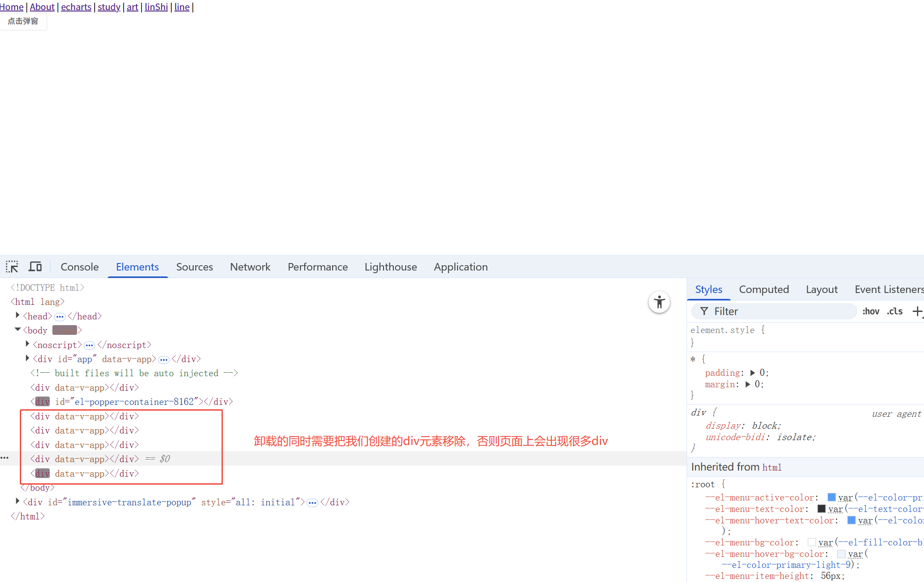Open the Network panel tab

tap(250, 267)
